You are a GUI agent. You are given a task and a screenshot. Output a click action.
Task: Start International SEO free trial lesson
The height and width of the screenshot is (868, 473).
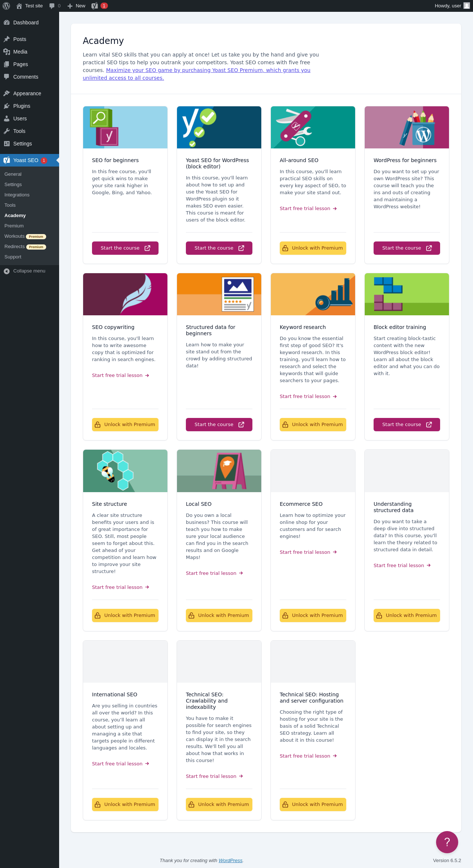pyautogui.click(x=120, y=764)
